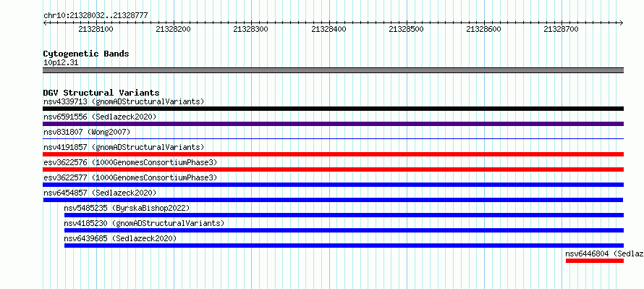The image size is (644, 289).
Task: Click the black nsv4339713 variant bar
Action: [x=333, y=109]
